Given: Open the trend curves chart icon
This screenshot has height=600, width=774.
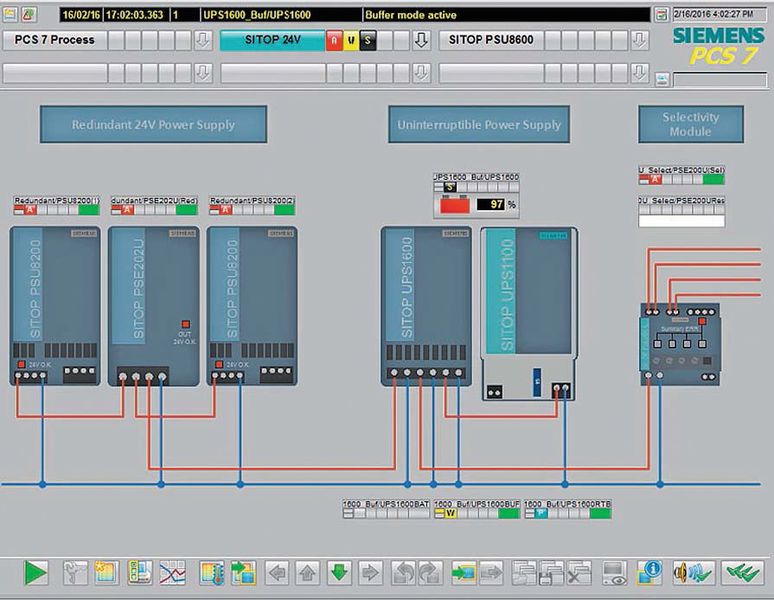Looking at the screenshot, I should click(x=172, y=573).
